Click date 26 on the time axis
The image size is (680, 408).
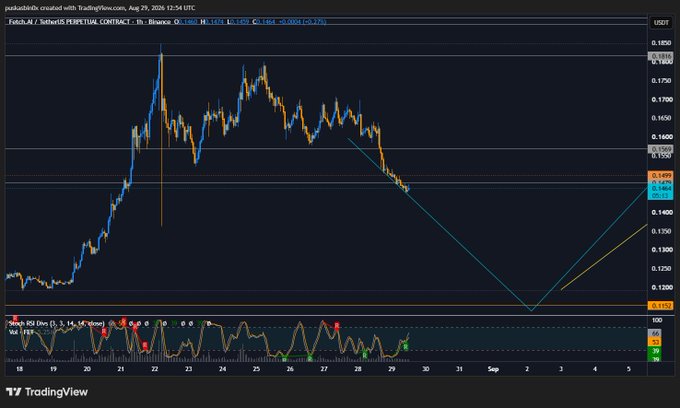coord(290,369)
